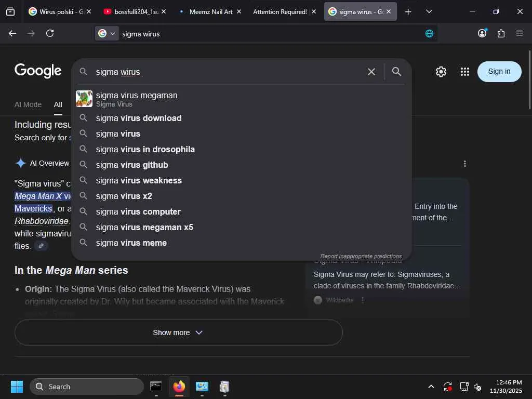Screen dimensions: 532x399
Task: Click highlighted 'Mavericks' text in overview
Action: click(33, 208)
